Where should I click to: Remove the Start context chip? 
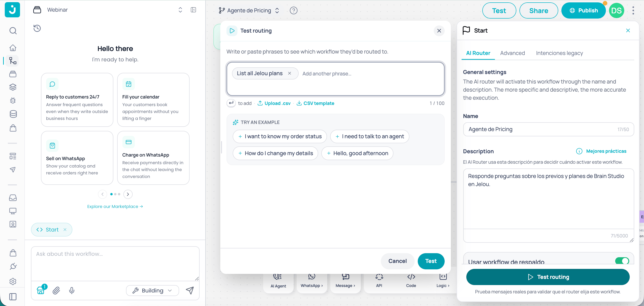point(65,229)
